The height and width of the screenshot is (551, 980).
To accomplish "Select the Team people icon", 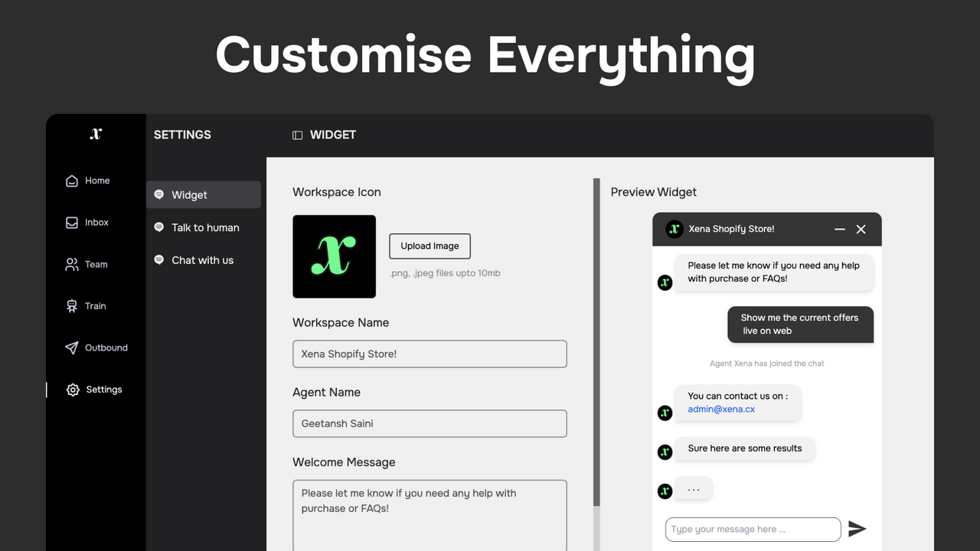I will 72,265.
